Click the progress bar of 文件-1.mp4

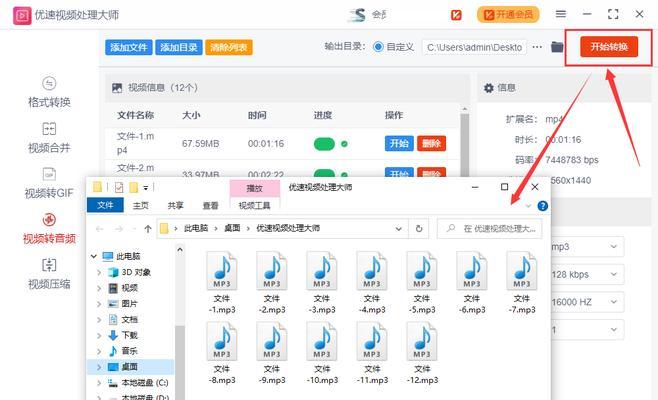pos(324,144)
